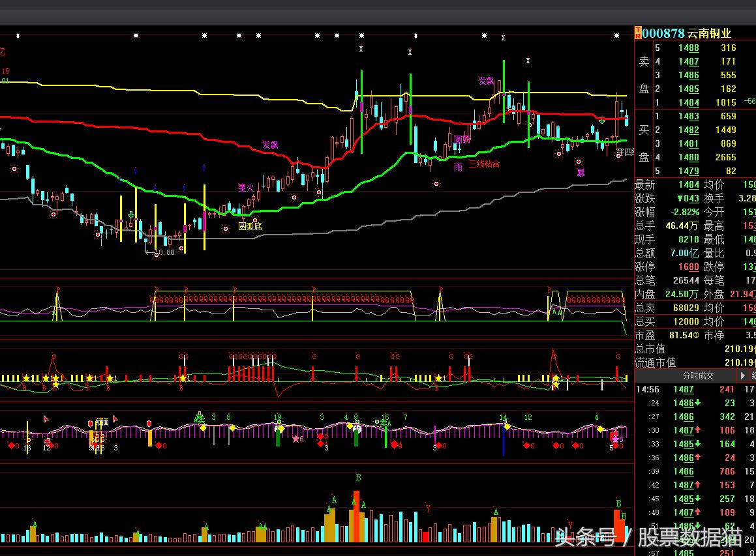Click the 内盘 value 24.50万
The image size is (756, 556).
pyautogui.click(x=682, y=294)
